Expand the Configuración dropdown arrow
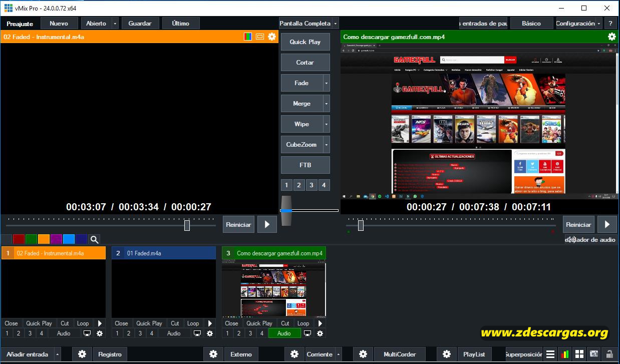The width and height of the screenshot is (620, 364). [599, 23]
